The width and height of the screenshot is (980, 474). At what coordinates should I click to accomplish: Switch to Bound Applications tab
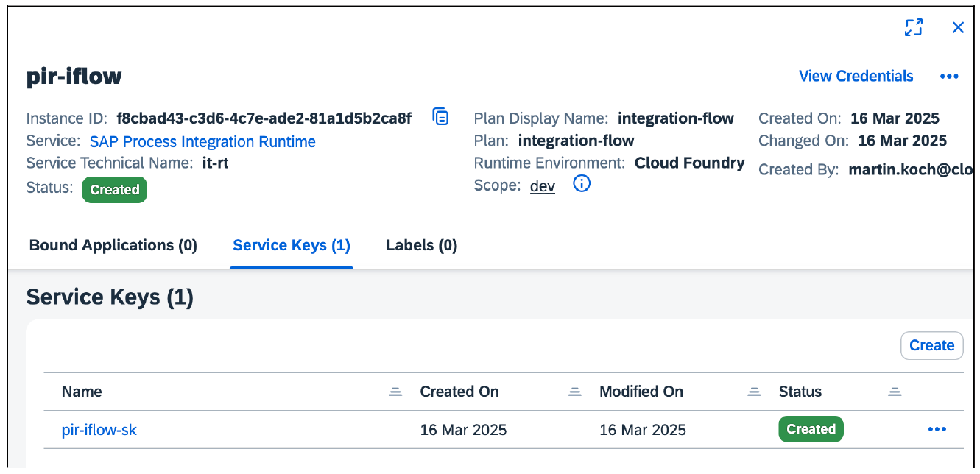click(x=113, y=245)
